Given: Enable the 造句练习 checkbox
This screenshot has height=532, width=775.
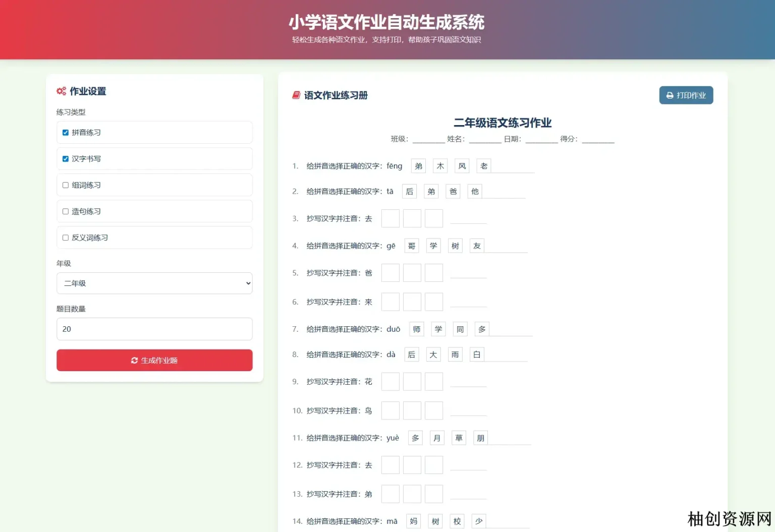Looking at the screenshot, I should coord(65,211).
